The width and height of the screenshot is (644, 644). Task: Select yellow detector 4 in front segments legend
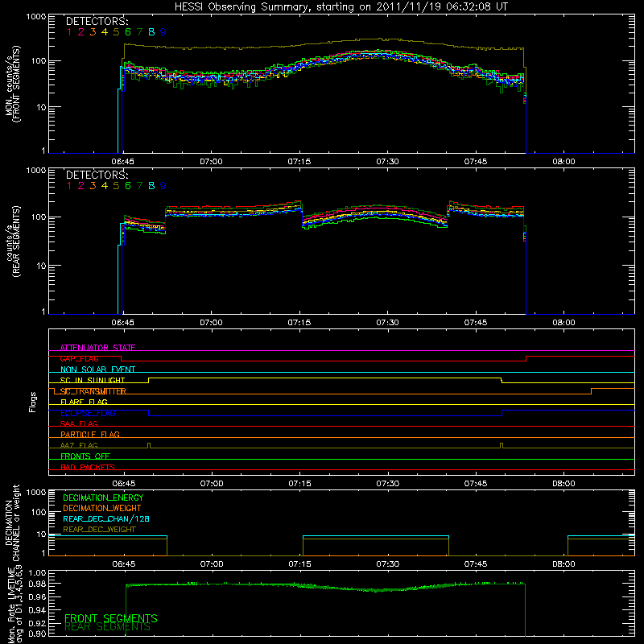(x=105, y=32)
